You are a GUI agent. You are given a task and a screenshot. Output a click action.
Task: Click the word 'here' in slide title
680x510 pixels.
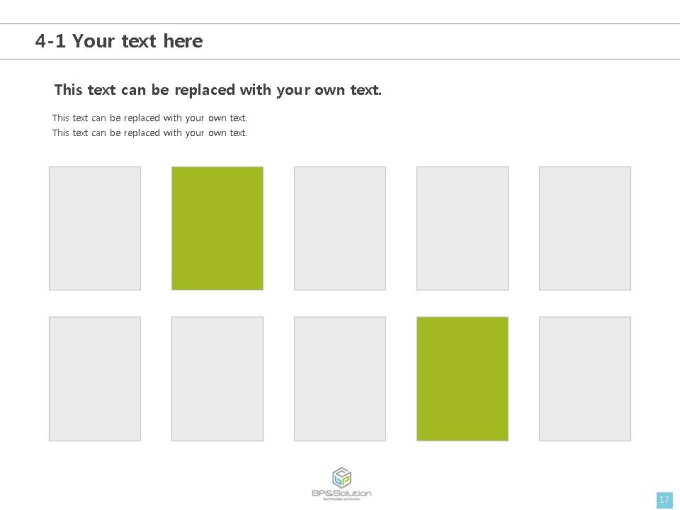pyautogui.click(x=183, y=41)
